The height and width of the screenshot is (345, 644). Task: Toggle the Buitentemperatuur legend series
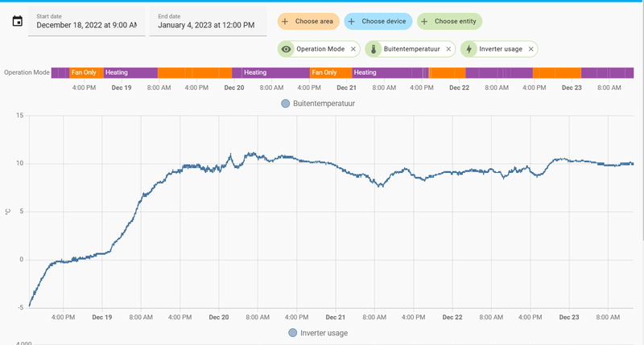pos(319,104)
